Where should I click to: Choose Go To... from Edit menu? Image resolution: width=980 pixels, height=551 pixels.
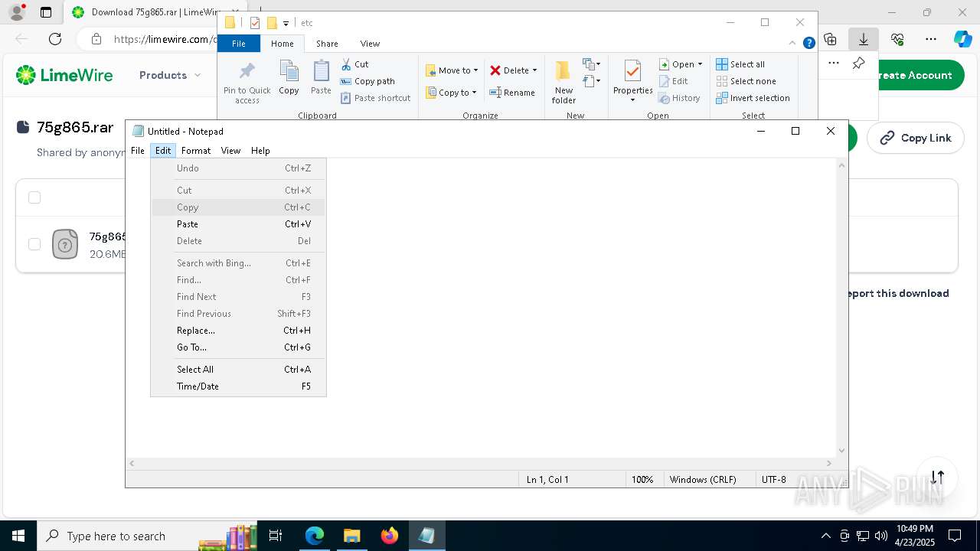[x=238, y=347]
